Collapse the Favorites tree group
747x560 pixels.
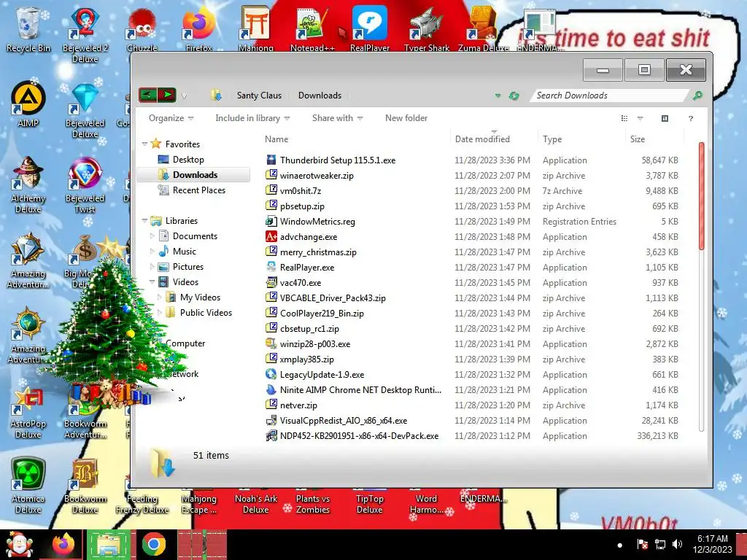pyautogui.click(x=145, y=144)
